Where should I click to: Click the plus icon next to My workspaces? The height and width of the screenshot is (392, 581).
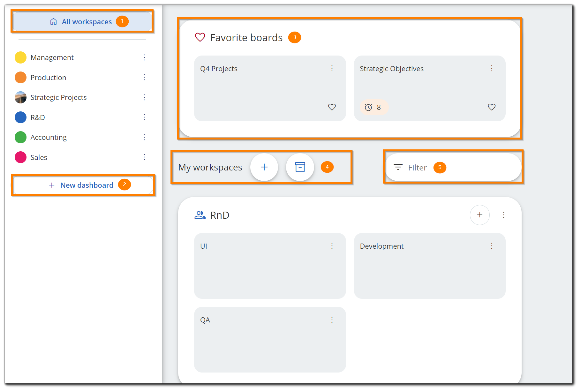tap(264, 167)
